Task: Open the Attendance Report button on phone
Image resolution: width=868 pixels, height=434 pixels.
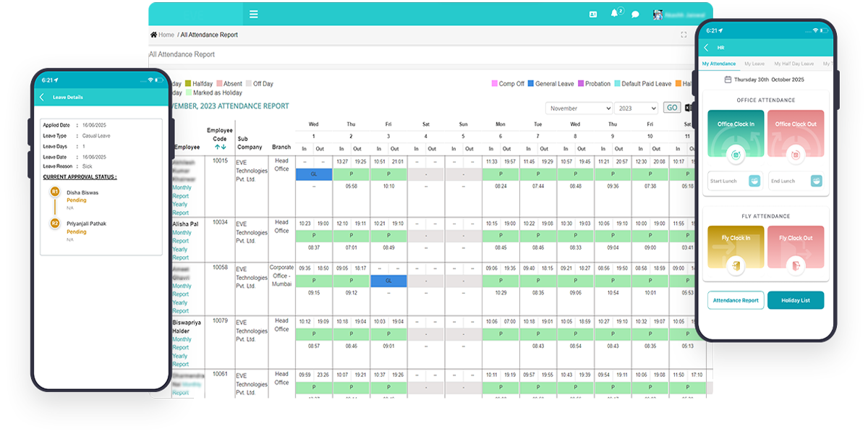Action: click(x=736, y=300)
